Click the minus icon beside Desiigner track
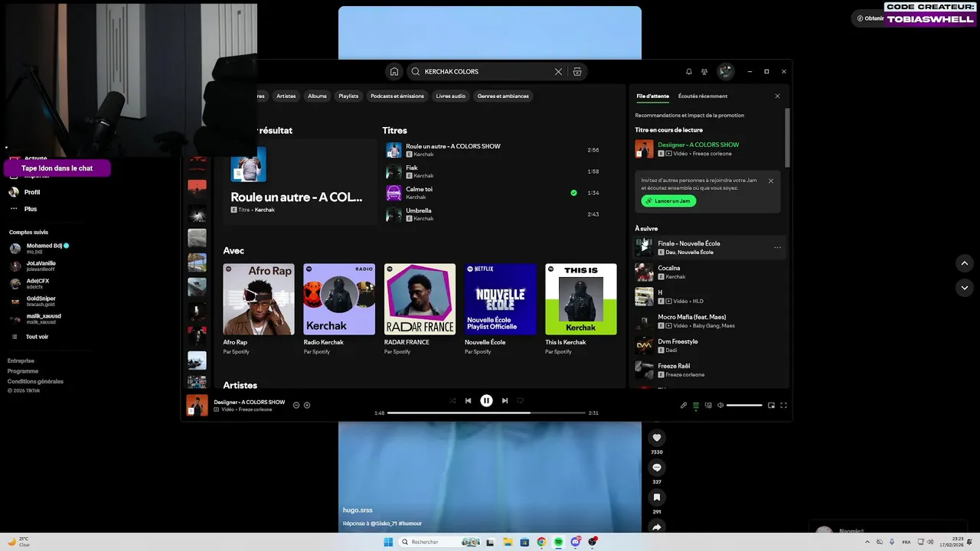The height and width of the screenshot is (551, 980). pos(296,405)
